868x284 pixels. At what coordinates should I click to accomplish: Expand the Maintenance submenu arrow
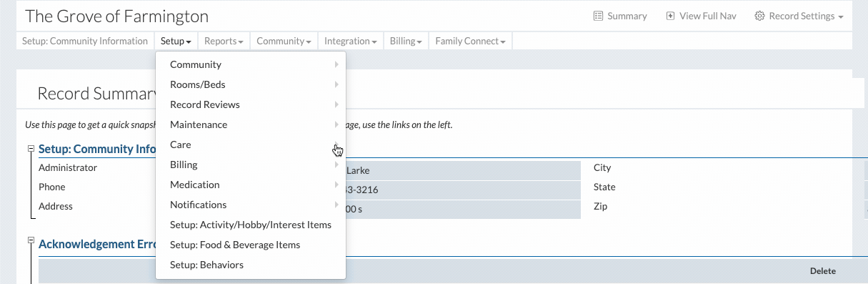click(336, 124)
